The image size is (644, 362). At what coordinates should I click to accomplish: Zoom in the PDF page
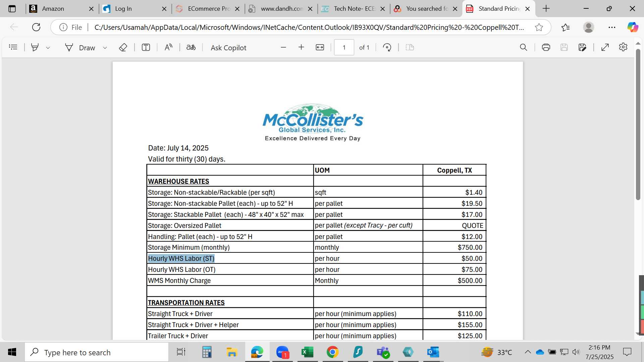(301, 47)
